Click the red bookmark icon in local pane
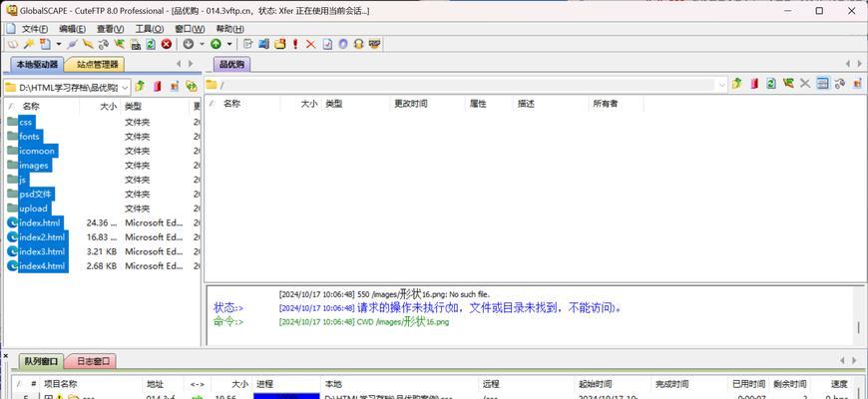 [x=158, y=86]
